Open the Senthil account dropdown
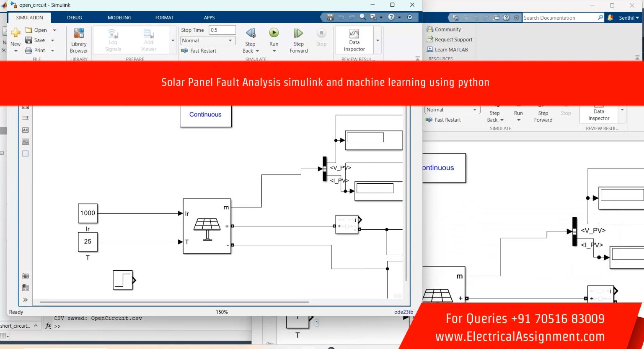Image resolution: width=644 pixels, height=349 pixels. point(629,18)
